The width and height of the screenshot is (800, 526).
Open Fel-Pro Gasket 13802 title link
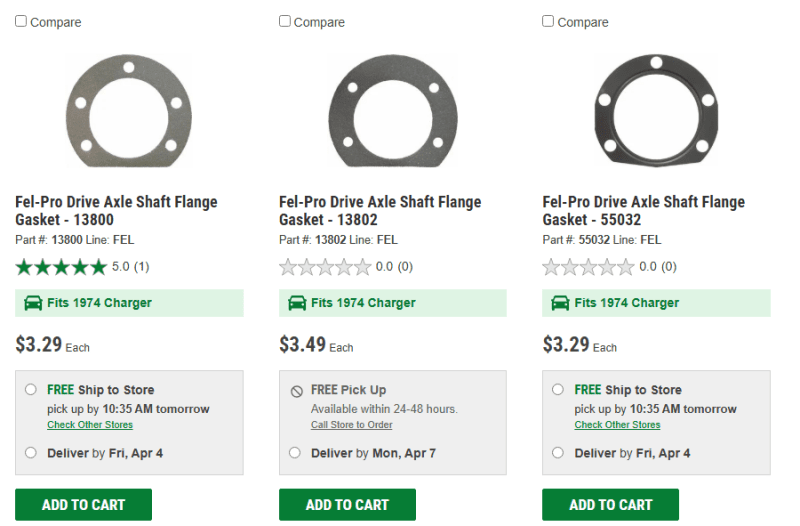point(380,211)
